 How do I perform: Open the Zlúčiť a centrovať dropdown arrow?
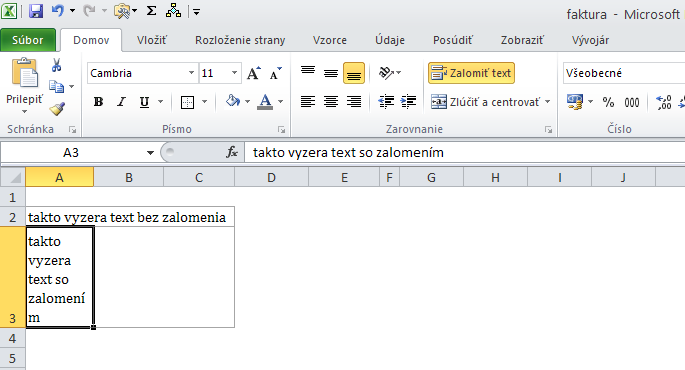click(547, 102)
